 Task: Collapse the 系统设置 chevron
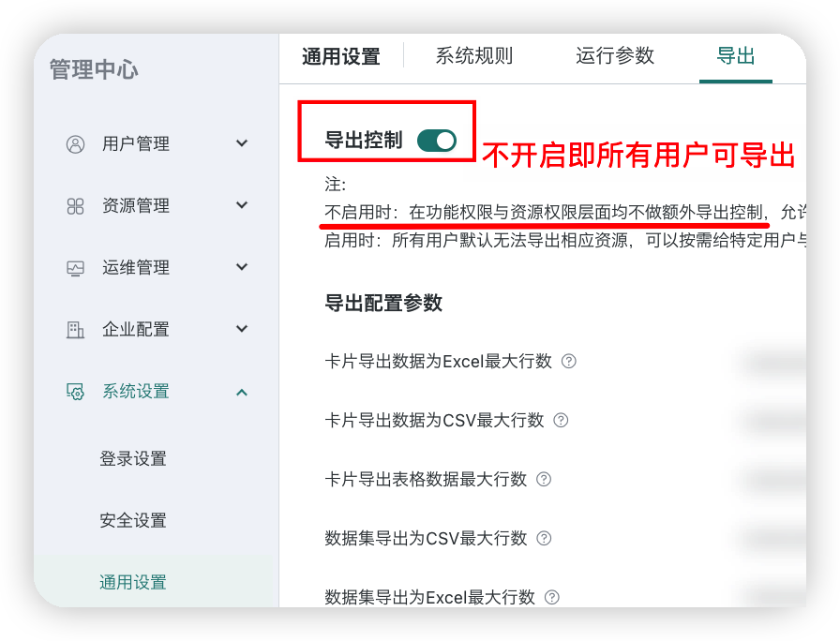(x=242, y=393)
